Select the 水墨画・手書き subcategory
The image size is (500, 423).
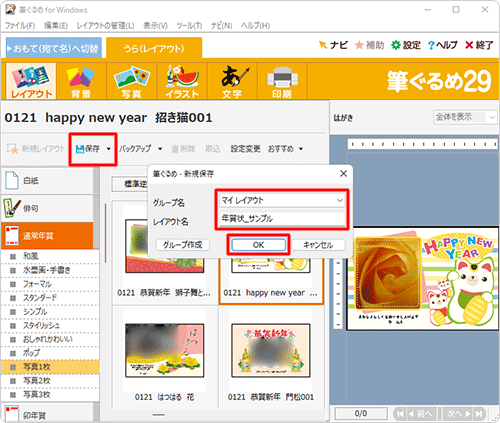point(50,270)
